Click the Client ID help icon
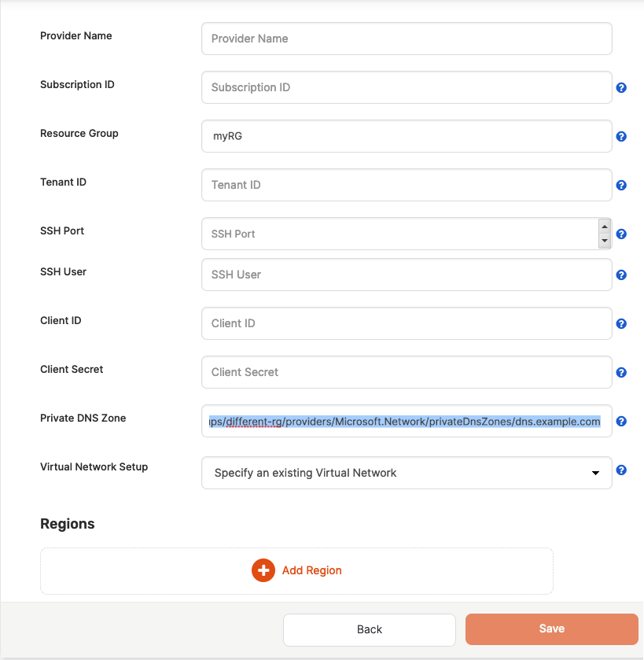 [621, 323]
